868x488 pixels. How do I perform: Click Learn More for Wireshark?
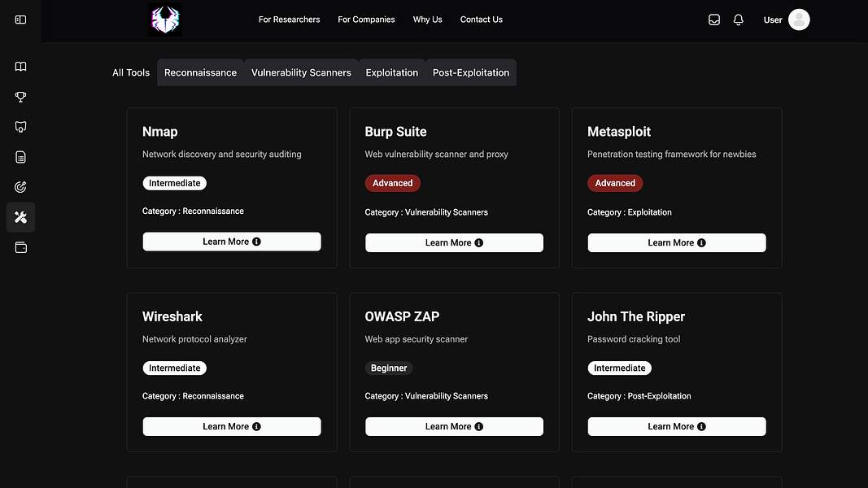tap(232, 426)
